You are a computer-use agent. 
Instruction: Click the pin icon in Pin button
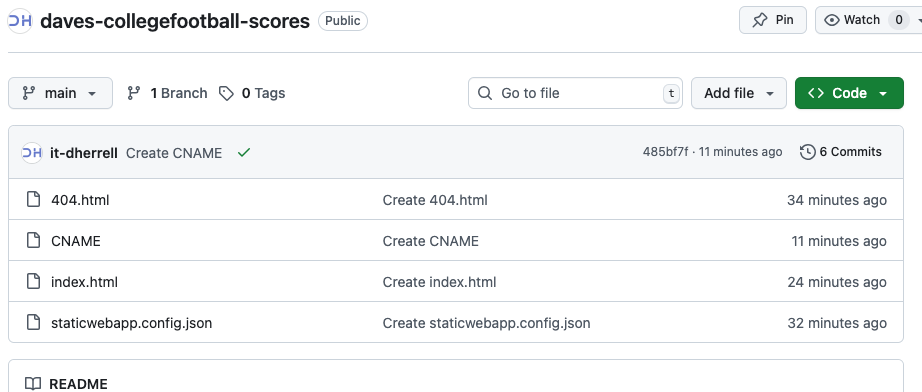[x=760, y=20]
